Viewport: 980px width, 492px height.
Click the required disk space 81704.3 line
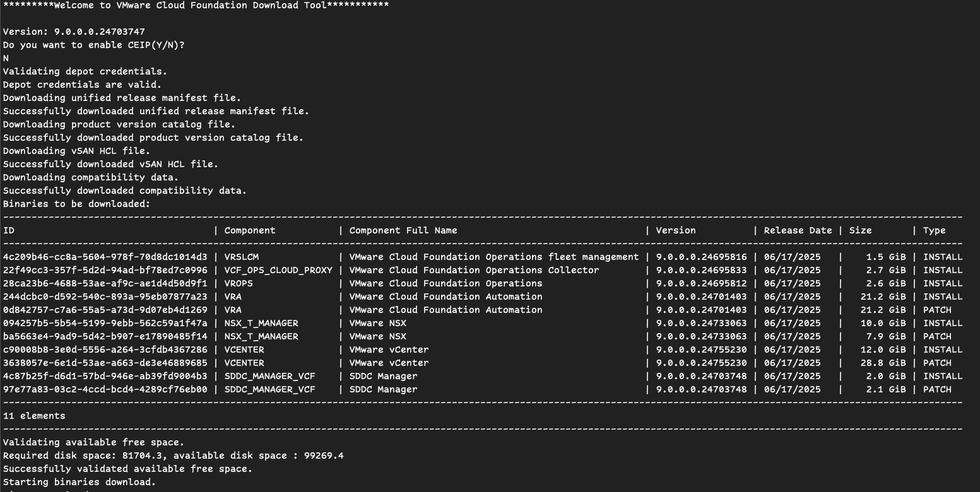click(173, 456)
